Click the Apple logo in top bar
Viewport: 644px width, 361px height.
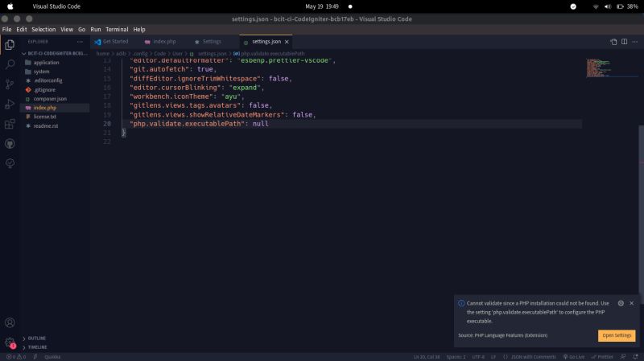coord(10,6)
